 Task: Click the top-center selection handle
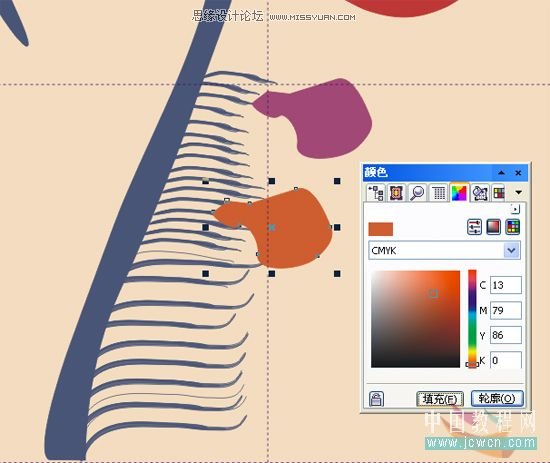click(271, 181)
